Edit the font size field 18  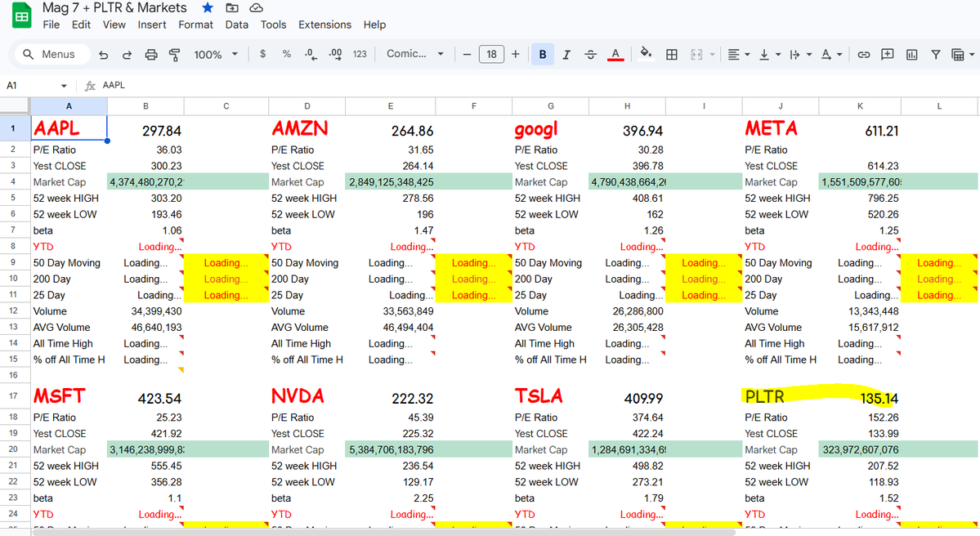tap(491, 55)
